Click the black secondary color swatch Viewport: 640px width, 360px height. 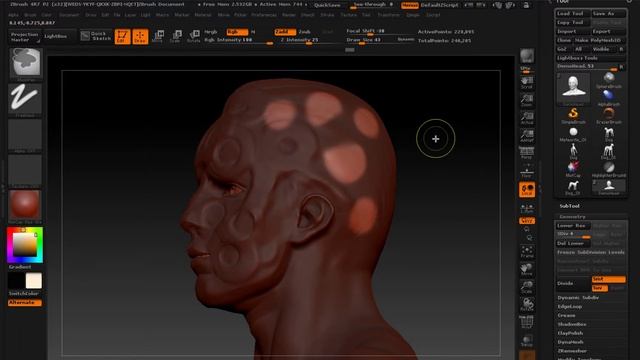click(x=16, y=281)
